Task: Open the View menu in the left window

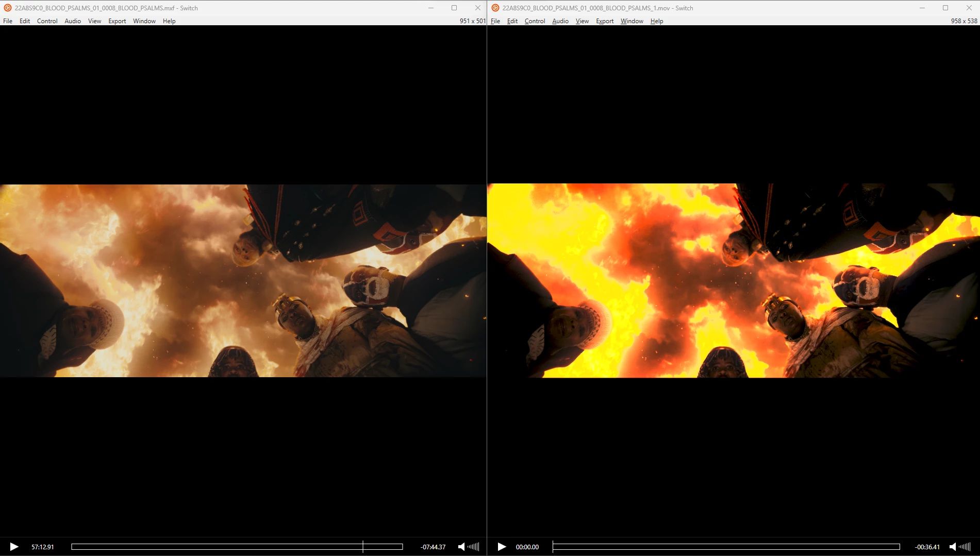Action: click(94, 21)
